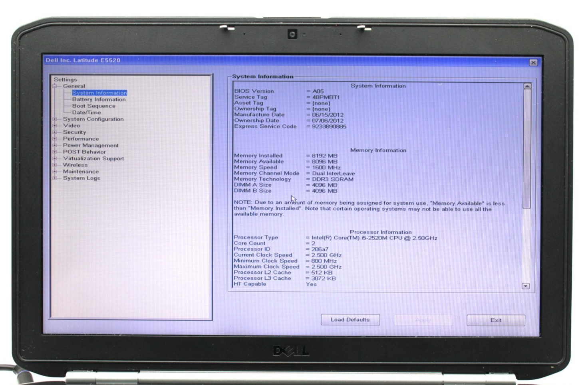Select the System Configuration label
The width and height of the screenshot is (588, 385).
93,119
